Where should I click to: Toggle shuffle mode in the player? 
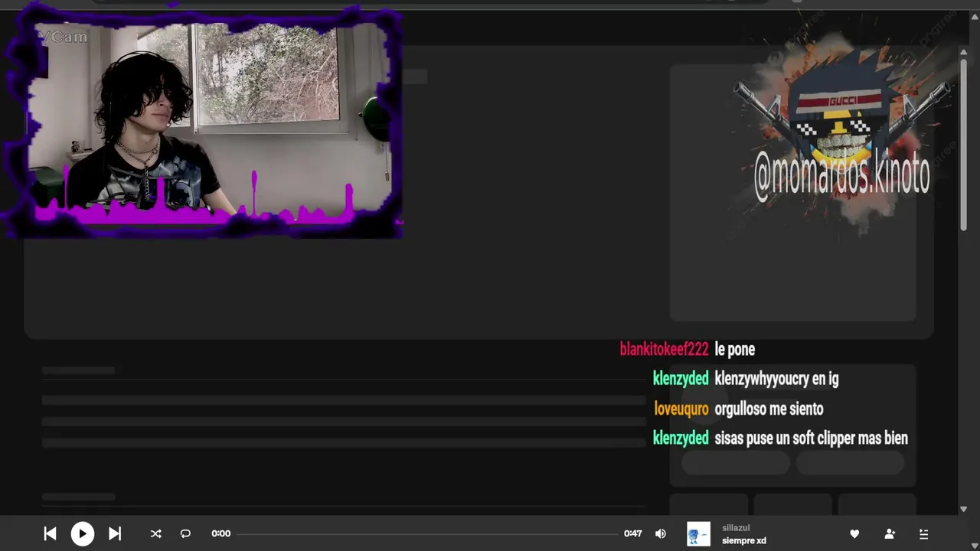[155, 533]
